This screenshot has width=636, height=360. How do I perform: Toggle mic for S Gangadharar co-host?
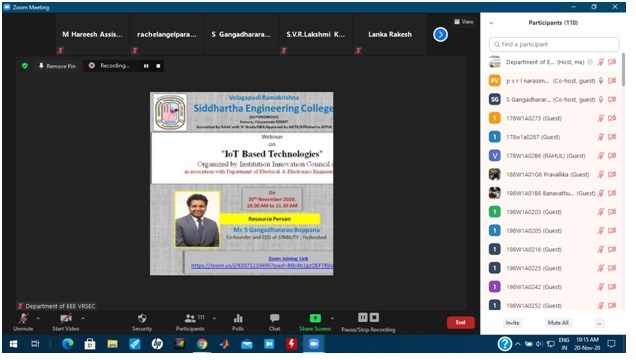click(601, 99)
